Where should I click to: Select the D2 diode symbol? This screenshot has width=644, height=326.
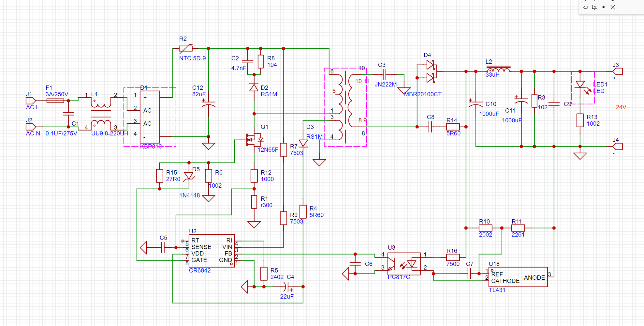pos(254,87)
